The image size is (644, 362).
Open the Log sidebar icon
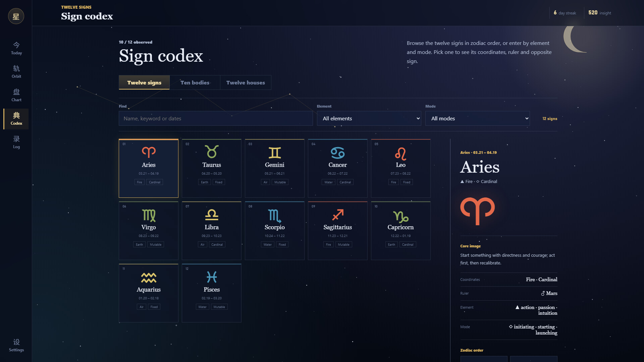[x=16, y=142]
